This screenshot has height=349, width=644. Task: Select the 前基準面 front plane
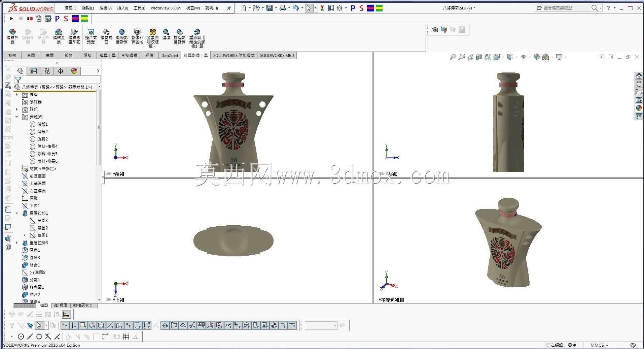34,176
